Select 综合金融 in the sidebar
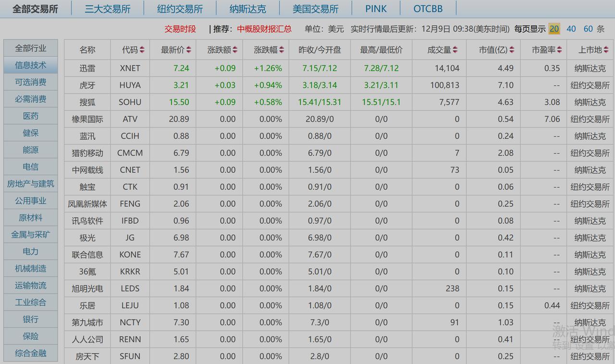 pos(31,353)
